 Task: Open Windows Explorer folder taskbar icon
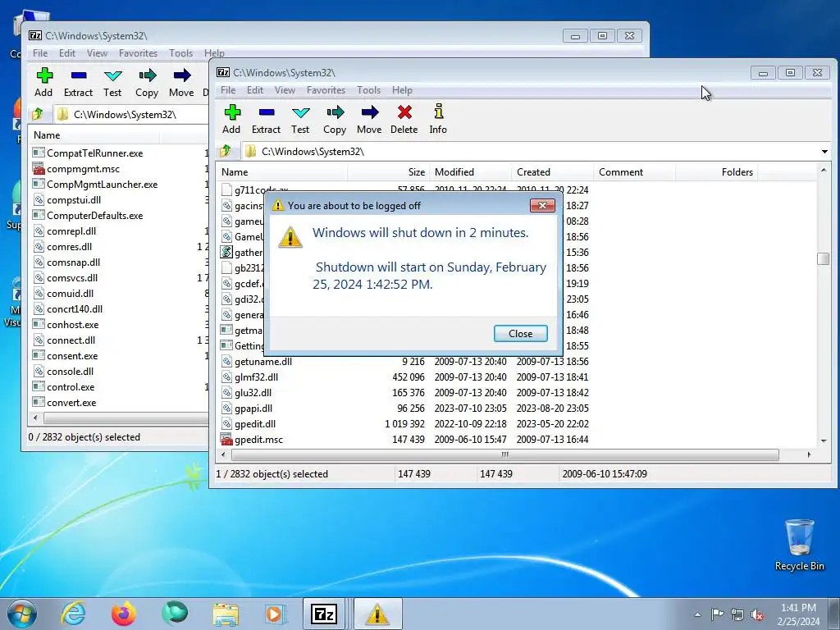[226, 614]
